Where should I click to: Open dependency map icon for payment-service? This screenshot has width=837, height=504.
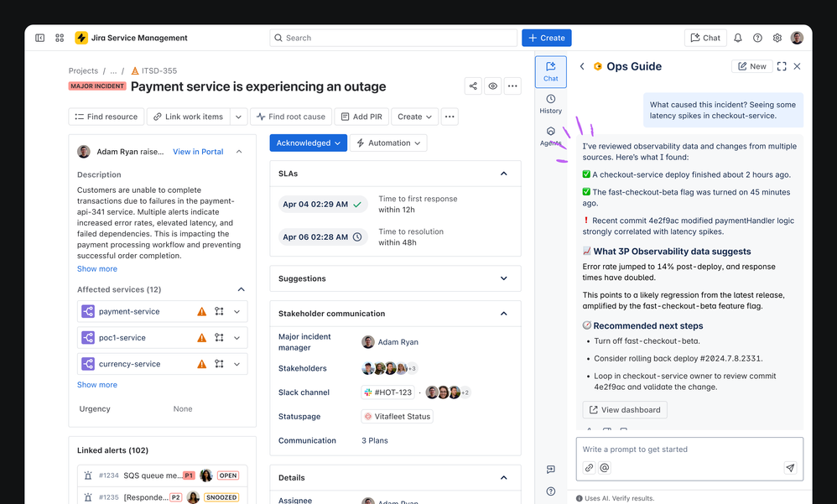point(219,311)
